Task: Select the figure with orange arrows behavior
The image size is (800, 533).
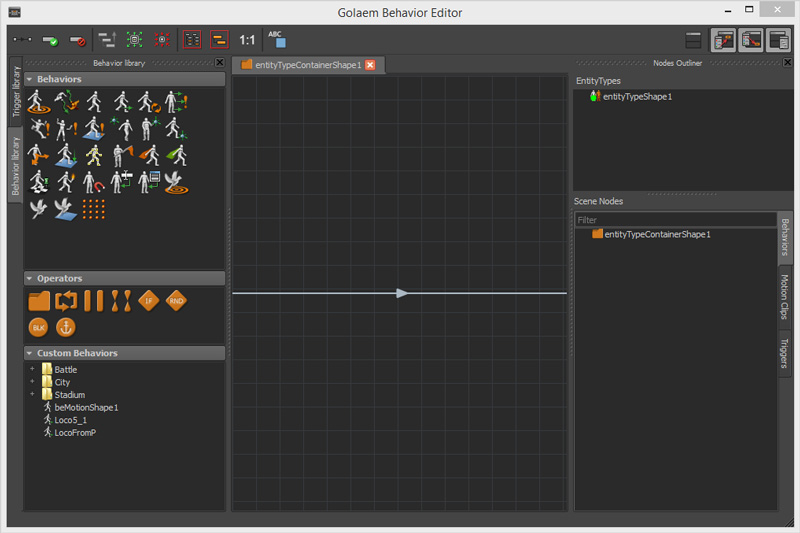Action: [x=38, y=155]
